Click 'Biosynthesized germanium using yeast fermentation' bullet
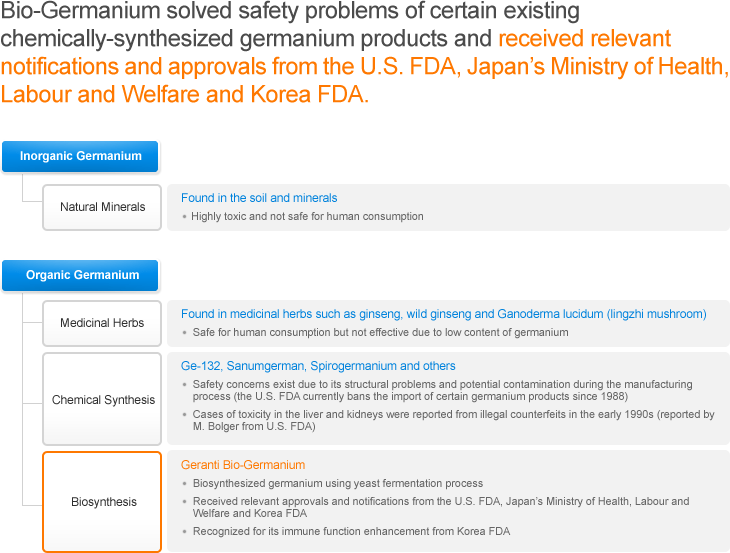The height and width of the screenshot is (553, 730). tap(337, 483)
